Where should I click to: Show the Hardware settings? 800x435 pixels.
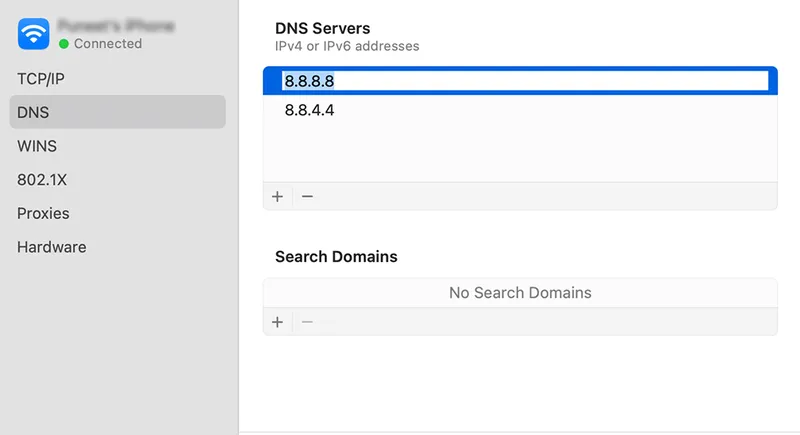[51, 247]
